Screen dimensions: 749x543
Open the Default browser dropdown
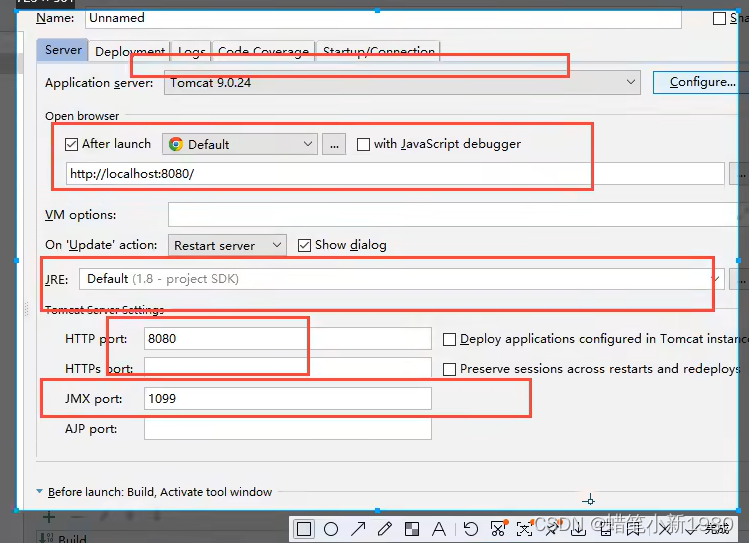coord(240,144)
